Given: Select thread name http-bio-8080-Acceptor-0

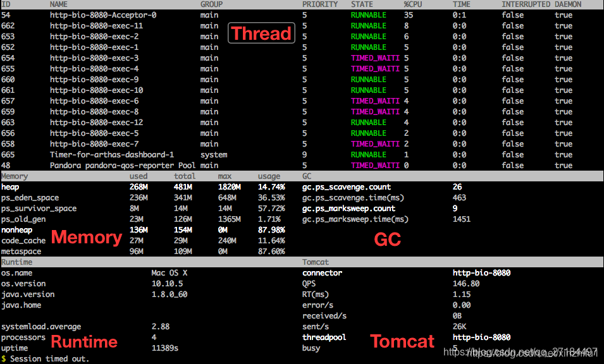Looking at the screenshot, I should click(x=103, y=15).
